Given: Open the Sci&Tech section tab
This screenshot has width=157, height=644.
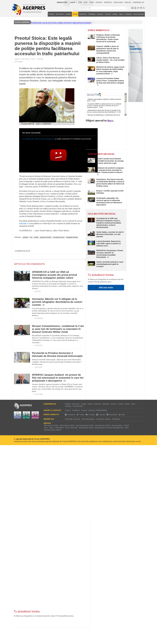Looking at the screenshot, I should point(83,14).
